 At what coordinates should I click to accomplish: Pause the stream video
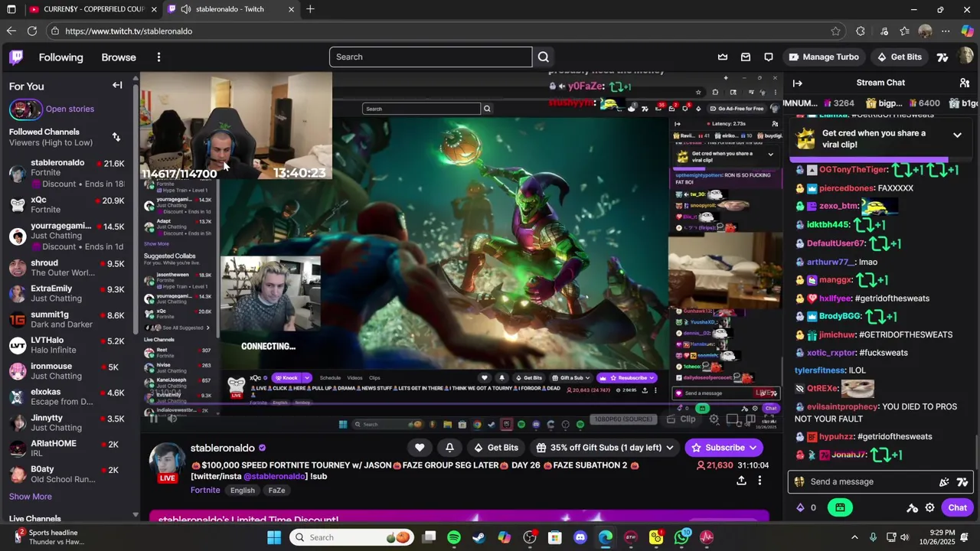153,418
